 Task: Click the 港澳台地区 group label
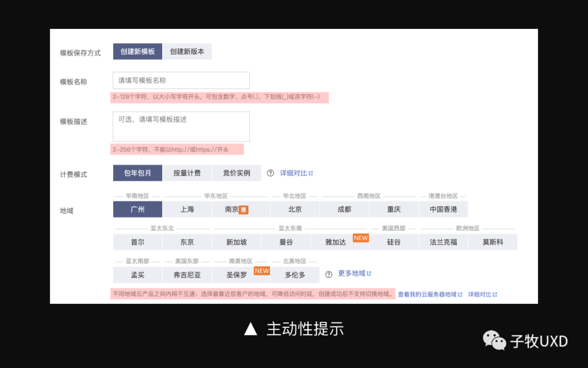443,196
